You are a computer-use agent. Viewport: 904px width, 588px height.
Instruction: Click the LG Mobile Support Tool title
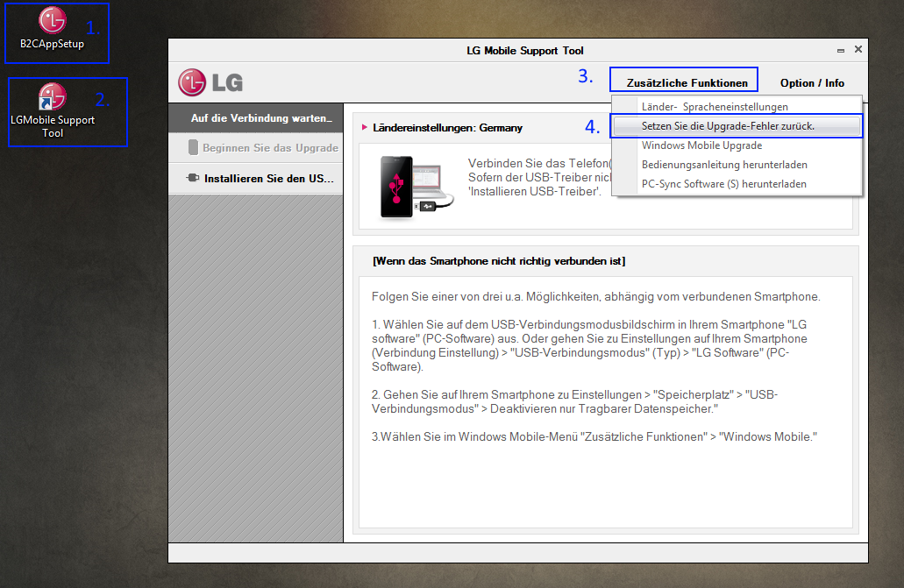pos(524,51)
